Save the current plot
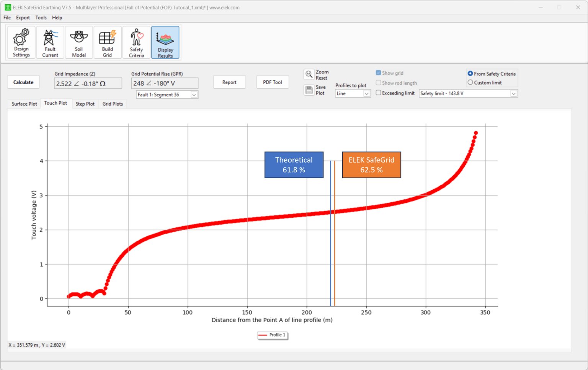This screenshot has height=370, width=588. (x=315, y=90)
